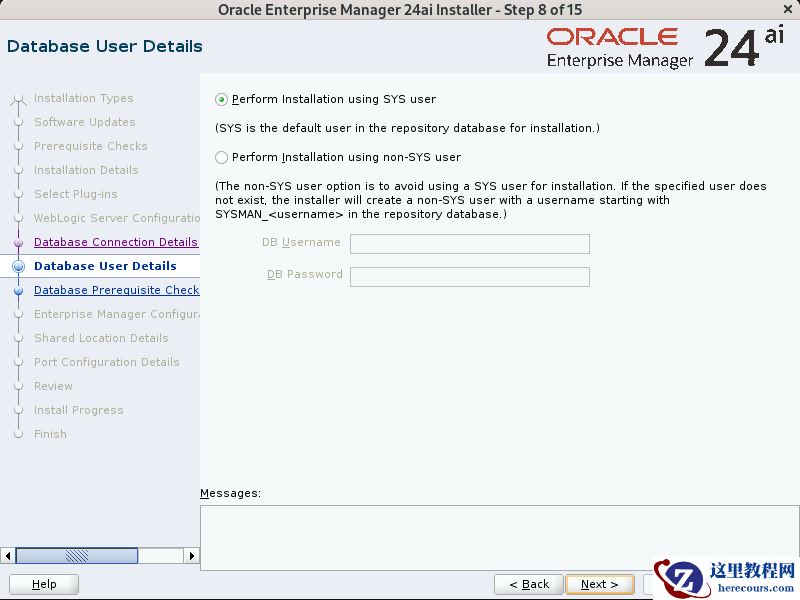Click the DB Username label
Viewport: 800px width, 600px height.
(x=301, y=242)
